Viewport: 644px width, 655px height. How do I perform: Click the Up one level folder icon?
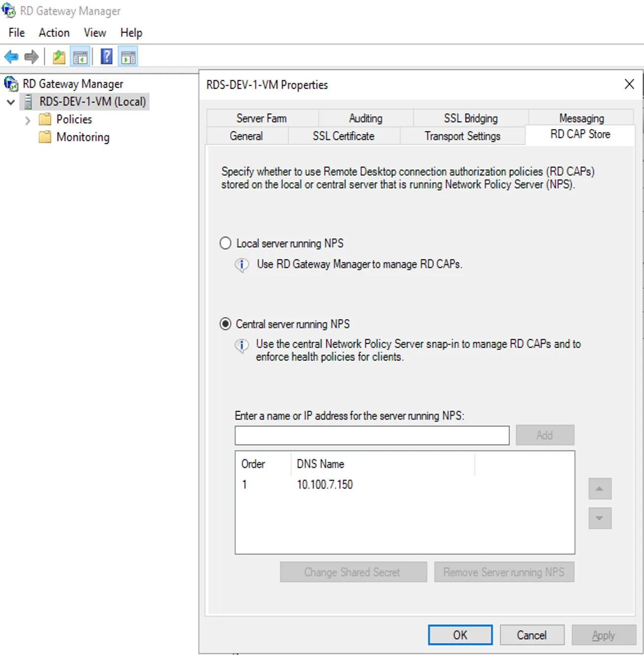58,56
